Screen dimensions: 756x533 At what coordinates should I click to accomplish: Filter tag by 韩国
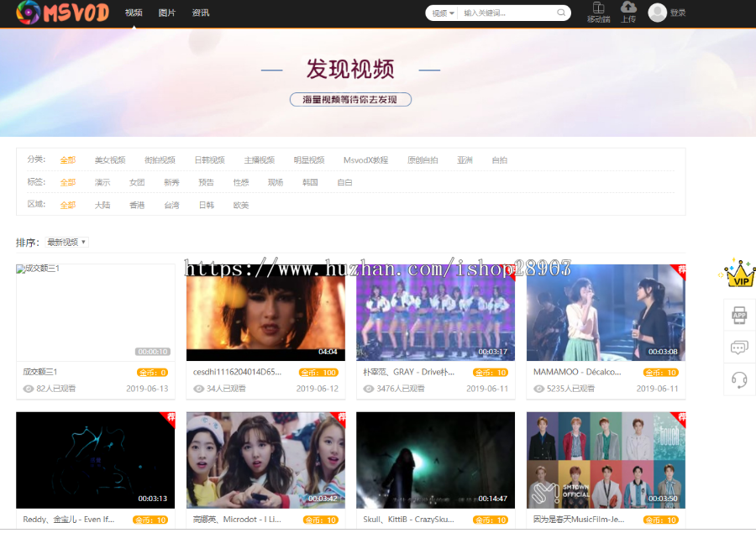pos(310,182)
